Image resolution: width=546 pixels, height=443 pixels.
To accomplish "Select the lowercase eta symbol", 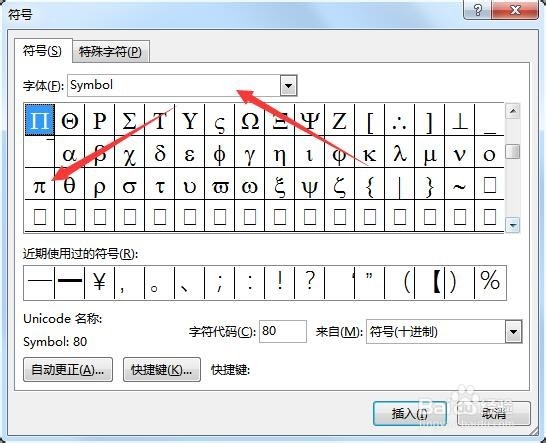I will 280,152.
